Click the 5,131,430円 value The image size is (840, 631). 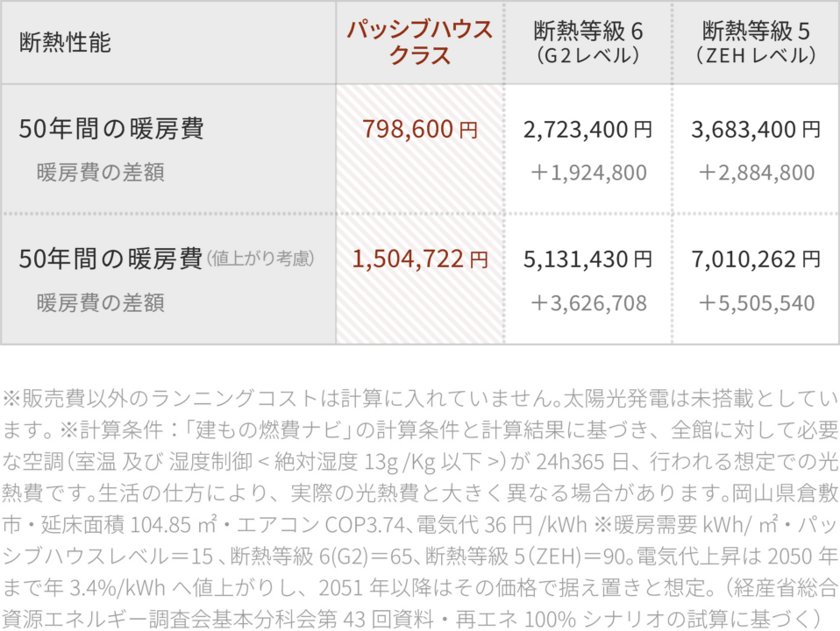(587, 259)
